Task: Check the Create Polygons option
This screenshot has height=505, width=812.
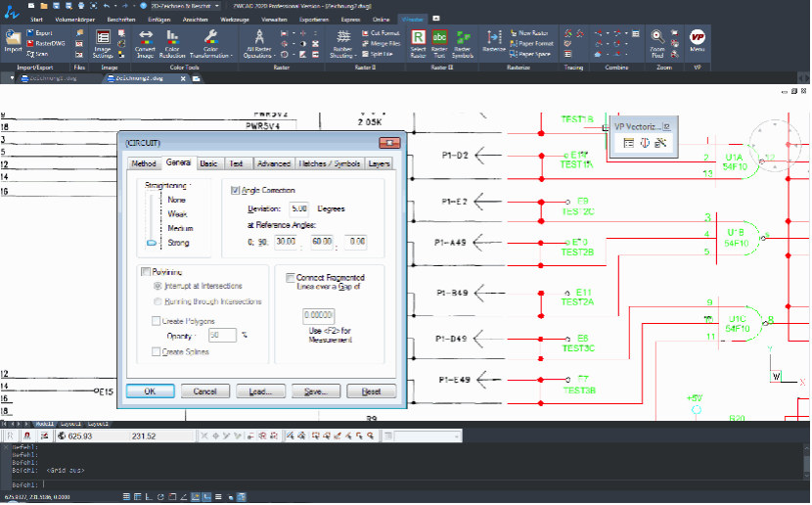Action: click(156, 321)
